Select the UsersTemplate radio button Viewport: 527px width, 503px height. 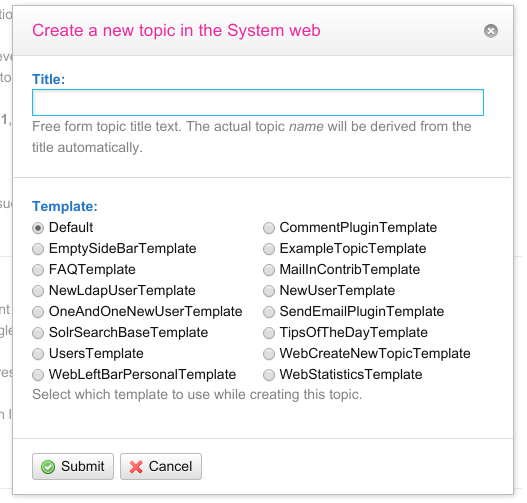(x=38, y=354)
